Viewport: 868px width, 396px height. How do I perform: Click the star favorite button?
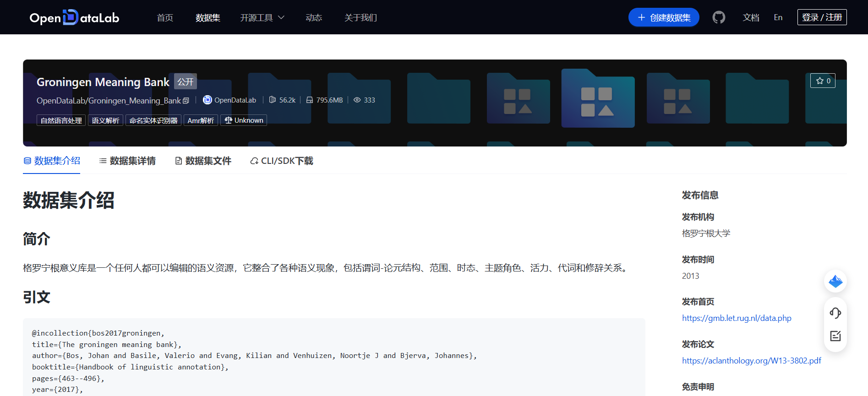point(823,81)
